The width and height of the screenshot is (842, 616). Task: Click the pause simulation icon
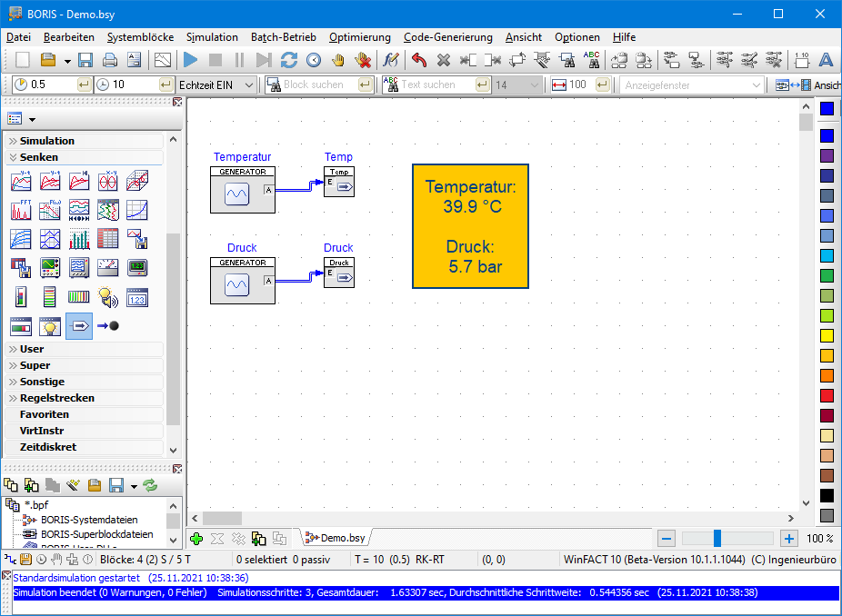pyautogui.click(x=239, y=60)
